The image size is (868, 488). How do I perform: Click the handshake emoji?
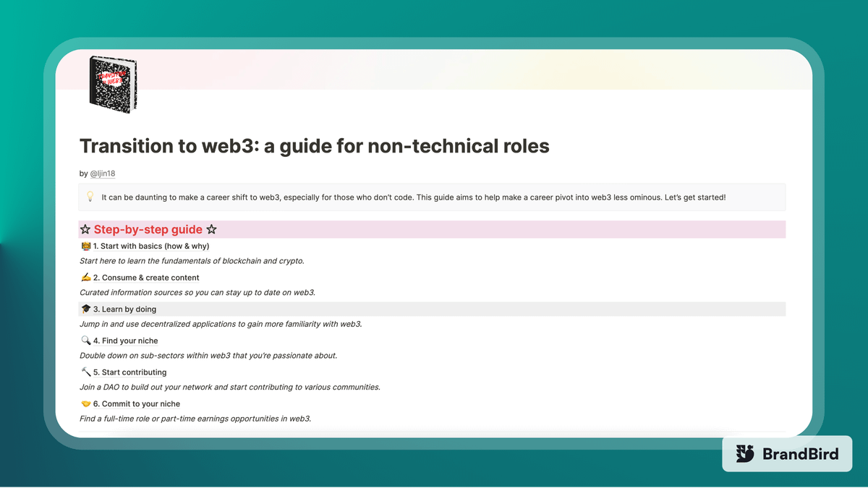[85, 404]
